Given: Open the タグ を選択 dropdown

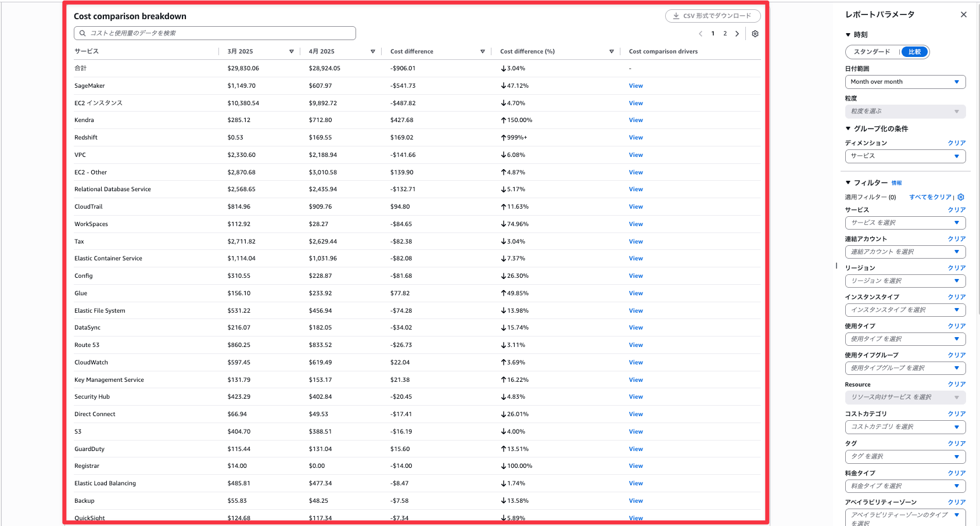Looking at the screenshot, I should (905, 456).
